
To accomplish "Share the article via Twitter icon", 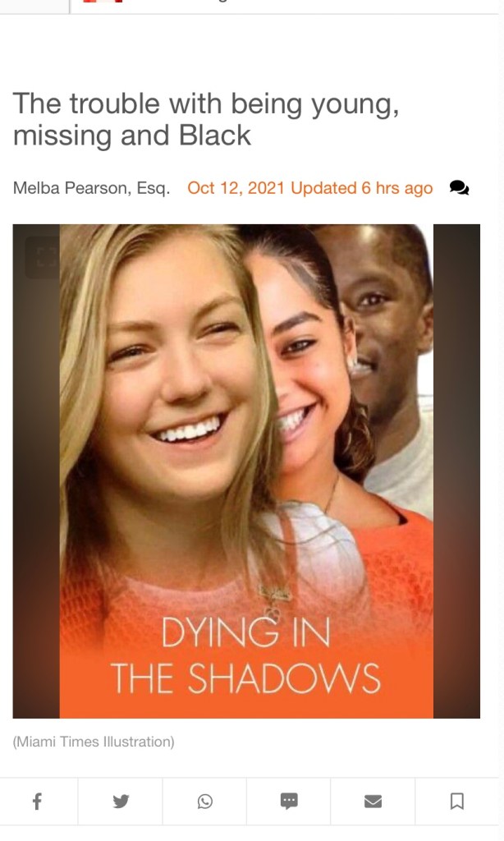I will pos(121,802).
